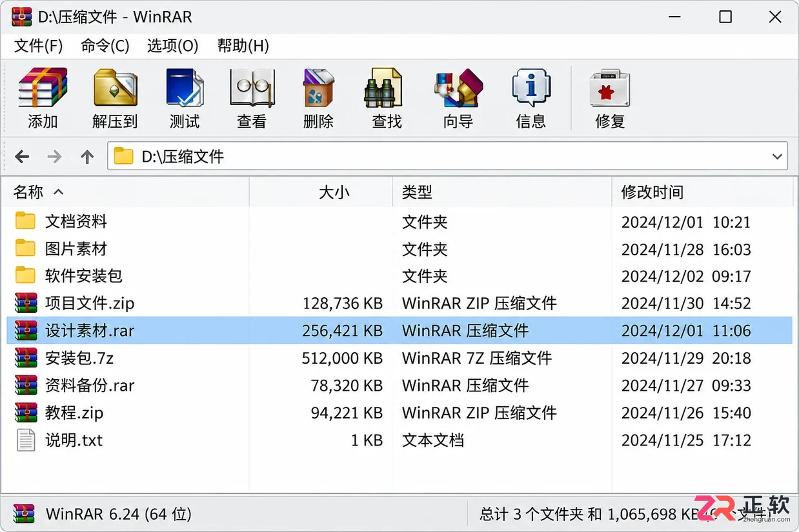Click the text file icon of 说明.txt
The width and height of the screenshot is (799, 532).
tap(26, 440)
